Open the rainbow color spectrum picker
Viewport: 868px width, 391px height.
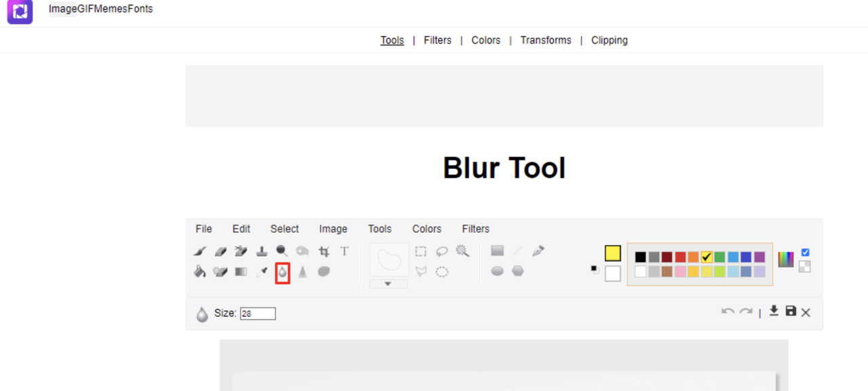tap(786, 259)
